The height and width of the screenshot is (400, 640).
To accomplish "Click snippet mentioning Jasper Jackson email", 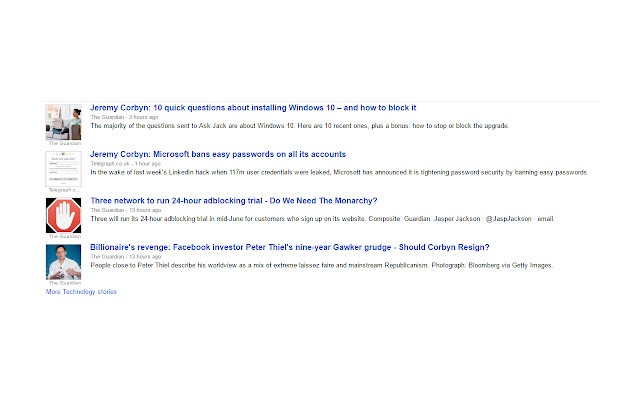I will click(x=322, y=219).
